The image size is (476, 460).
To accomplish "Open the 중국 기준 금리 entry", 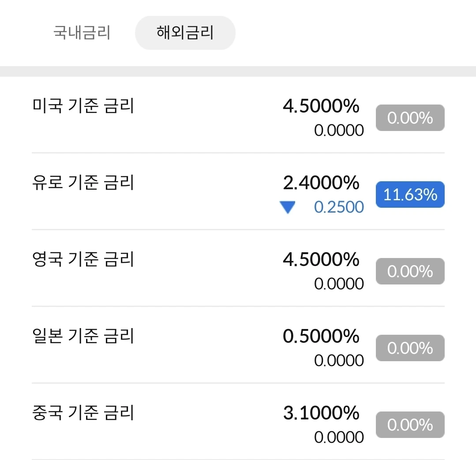I will 83,413.
